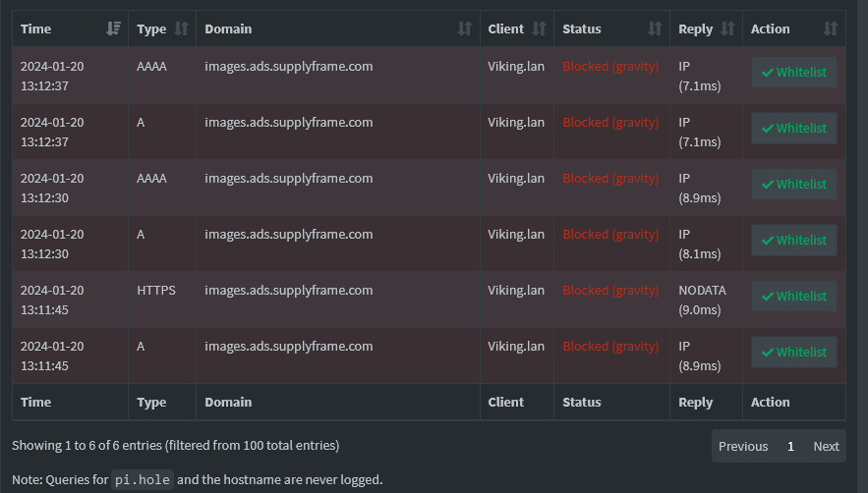Click Viking.lan client in first row
868x493 pixels.
[516, 67]
